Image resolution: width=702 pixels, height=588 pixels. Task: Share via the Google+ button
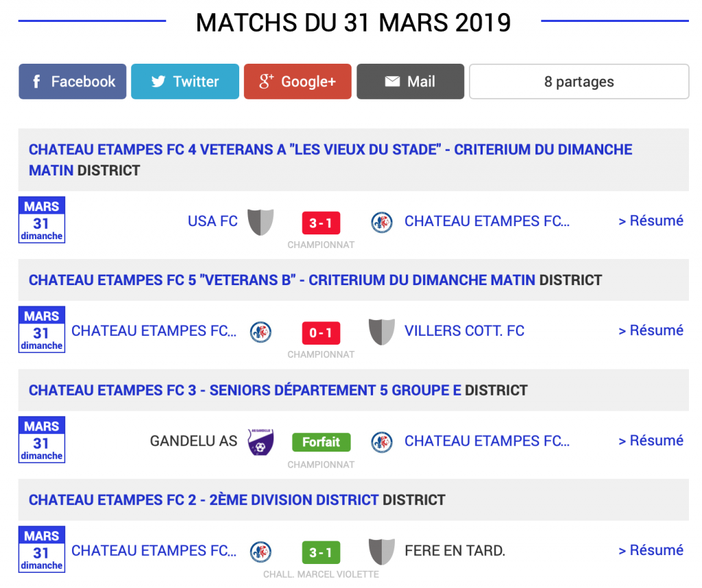click(298, 82)
